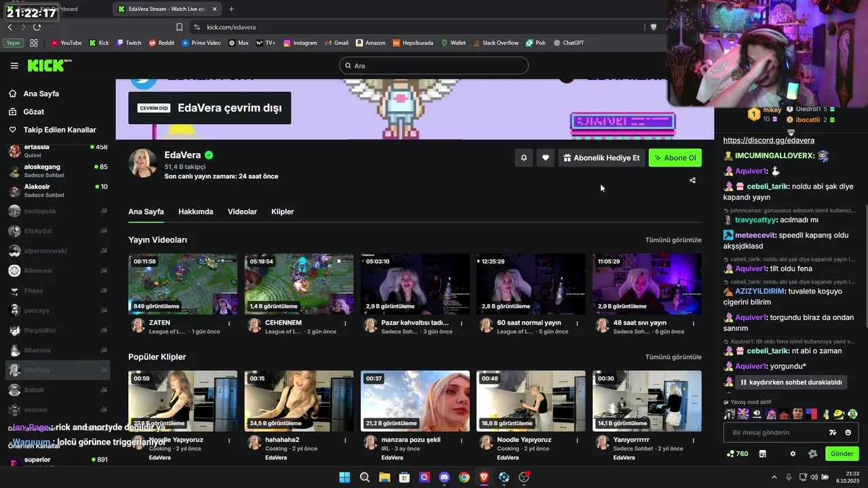Select the Ana Sayfa channel tab
The height and width of the screenshot is (488, 868).
[x=146, y=211]
